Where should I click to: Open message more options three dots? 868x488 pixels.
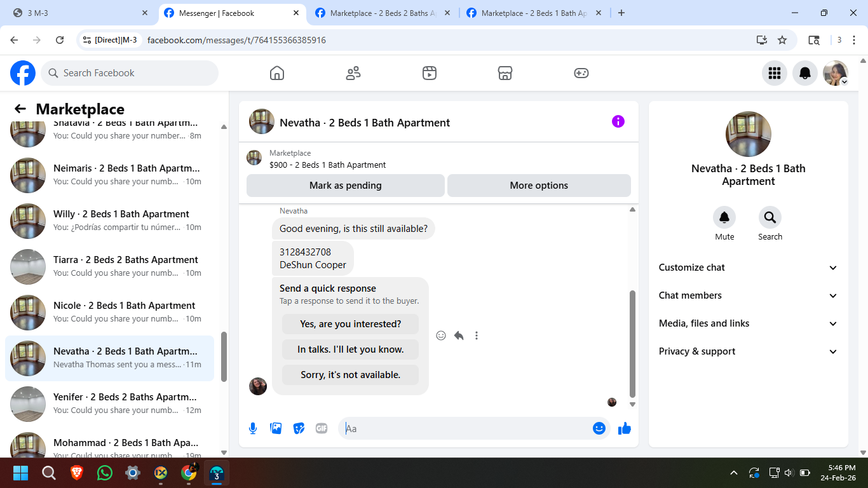coord(477,335)
